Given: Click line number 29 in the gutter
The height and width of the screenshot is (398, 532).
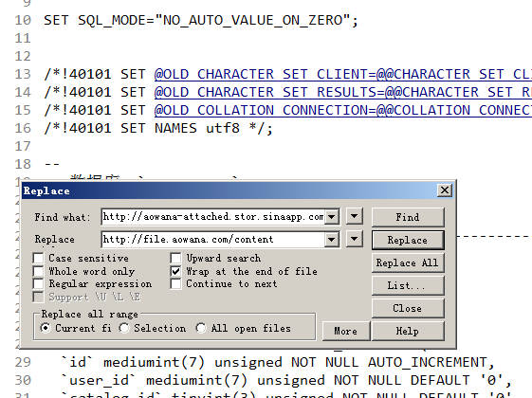Looking at the screenshot, I should (x=23, y=362).
